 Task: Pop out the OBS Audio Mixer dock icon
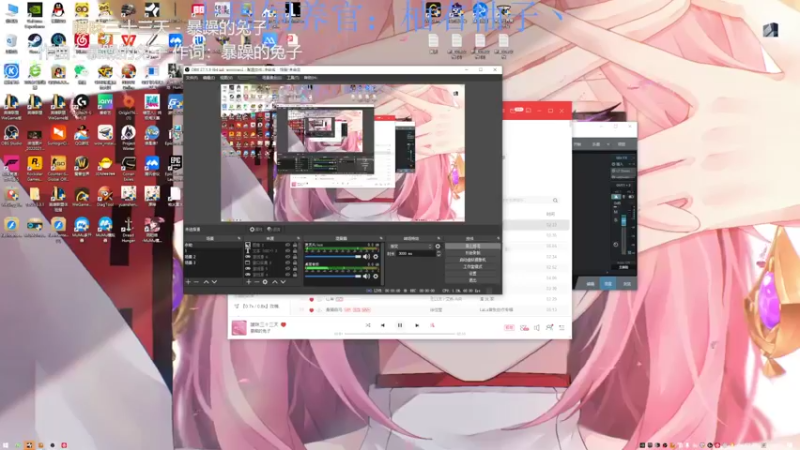tap(381, 238)
